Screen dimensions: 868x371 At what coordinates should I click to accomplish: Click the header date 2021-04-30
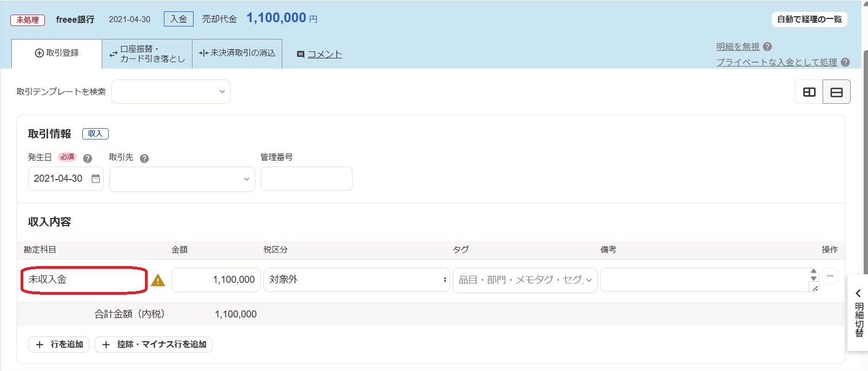point(130,19)
